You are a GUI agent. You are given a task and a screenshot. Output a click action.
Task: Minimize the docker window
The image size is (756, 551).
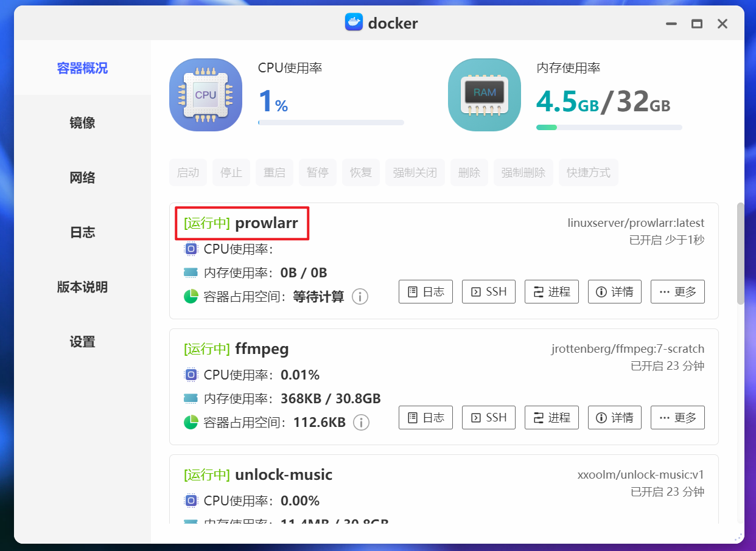pyautogui.click(x=671, y=24)
